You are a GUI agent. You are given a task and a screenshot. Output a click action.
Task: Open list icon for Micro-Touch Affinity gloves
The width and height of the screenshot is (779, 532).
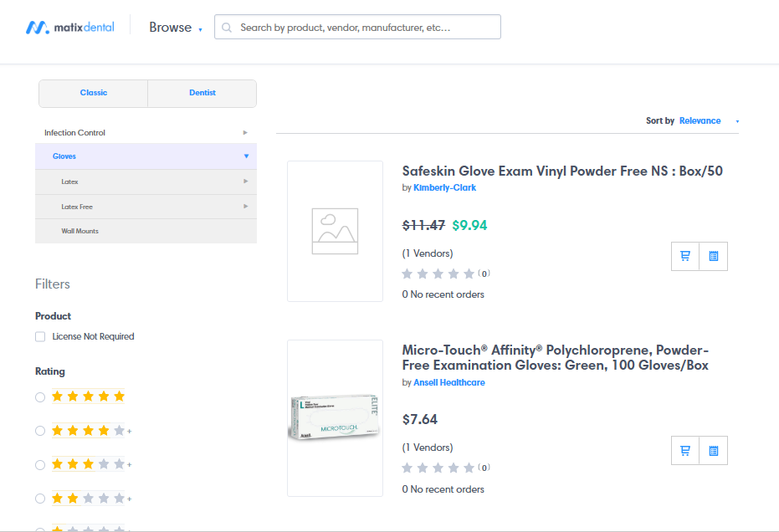(x=714, y=451)
